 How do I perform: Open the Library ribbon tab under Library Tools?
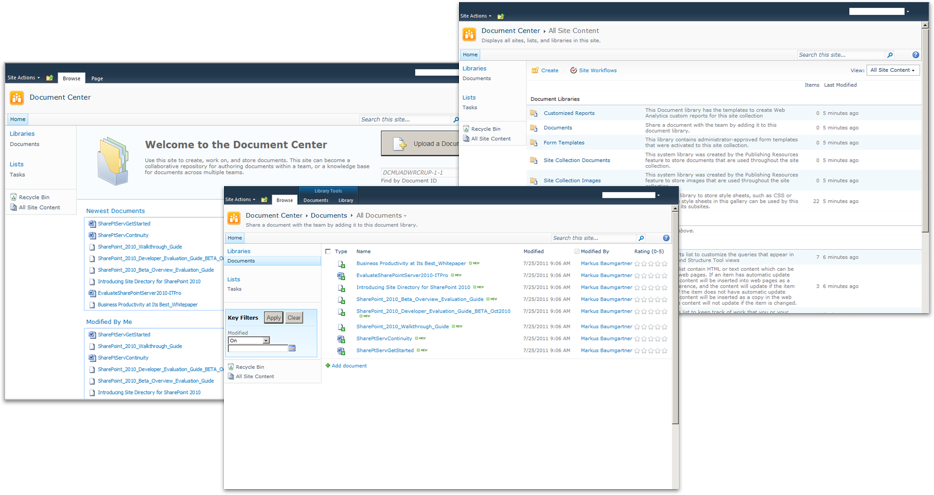pos(345,200)
